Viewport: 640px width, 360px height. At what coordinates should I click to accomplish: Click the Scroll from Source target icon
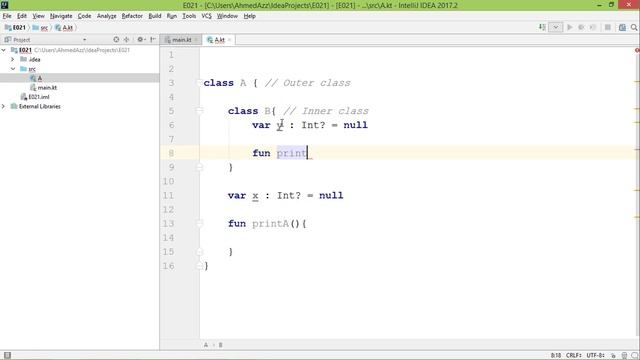pos(116,40)
